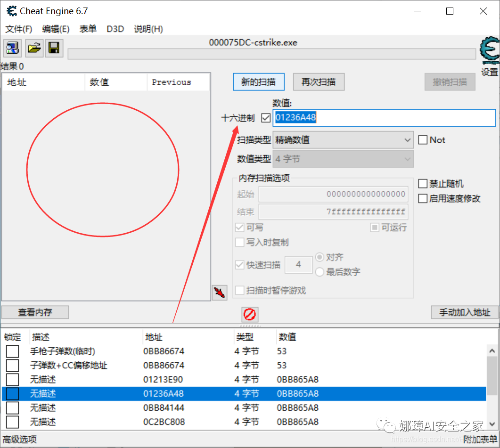Open the 扫描类型 精确数值 dropdown
Screen dimensions: 500x448
click(x=343, y=139)
